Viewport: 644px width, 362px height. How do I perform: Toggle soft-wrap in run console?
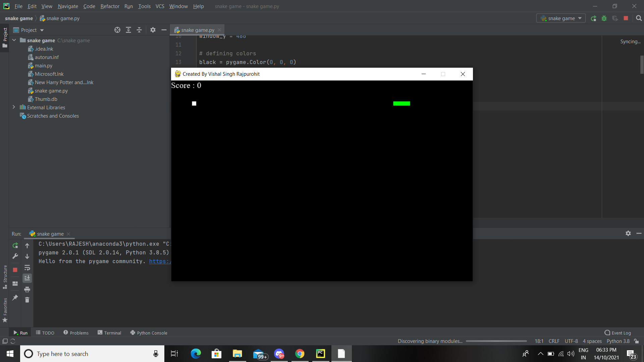(x=27, y=267)
